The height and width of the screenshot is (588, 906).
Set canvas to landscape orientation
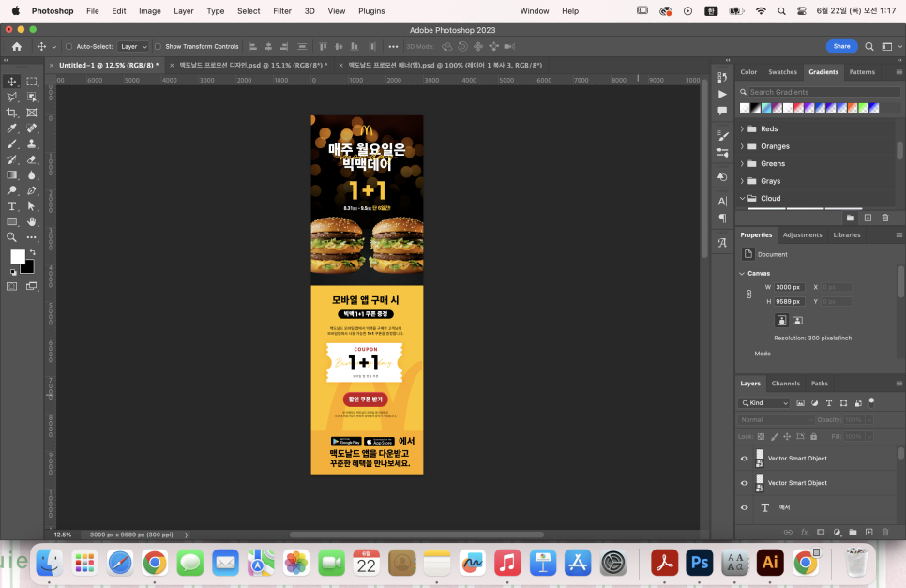[x=797, y=321]
